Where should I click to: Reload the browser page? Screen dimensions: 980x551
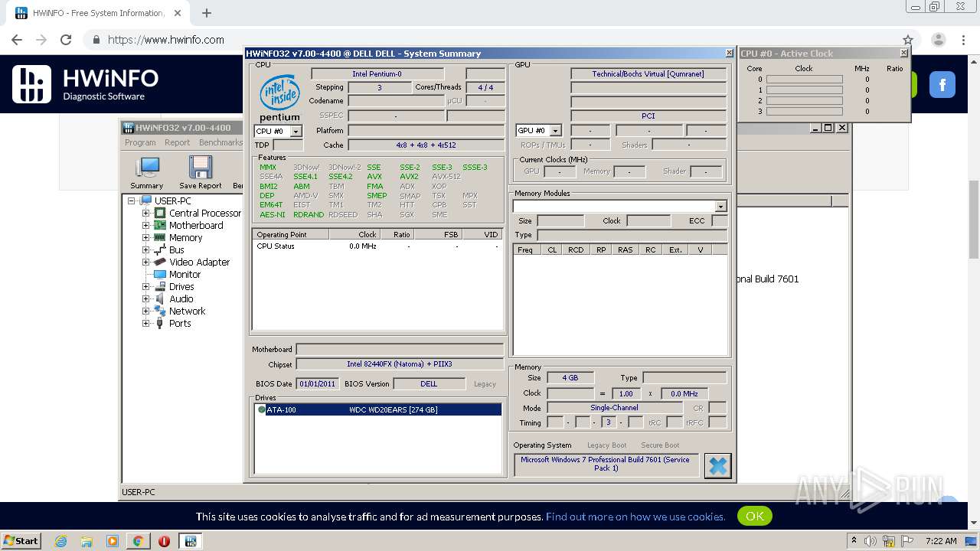[66, 40]
